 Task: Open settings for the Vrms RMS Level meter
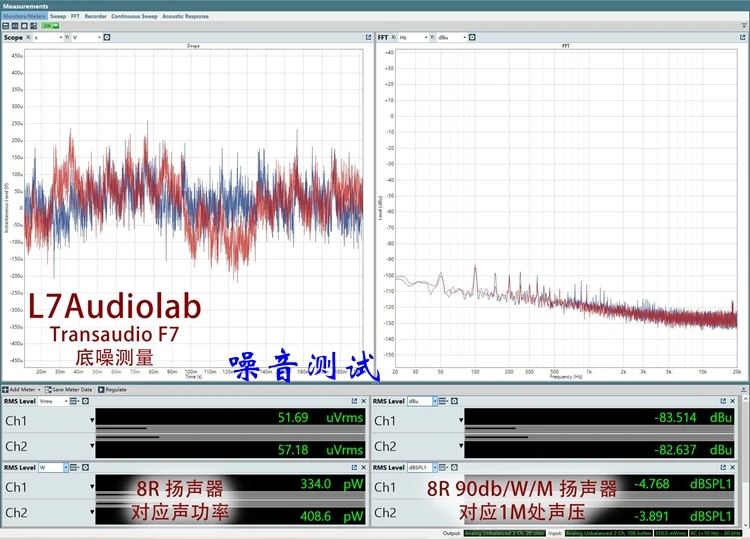(x=87, y=401)
